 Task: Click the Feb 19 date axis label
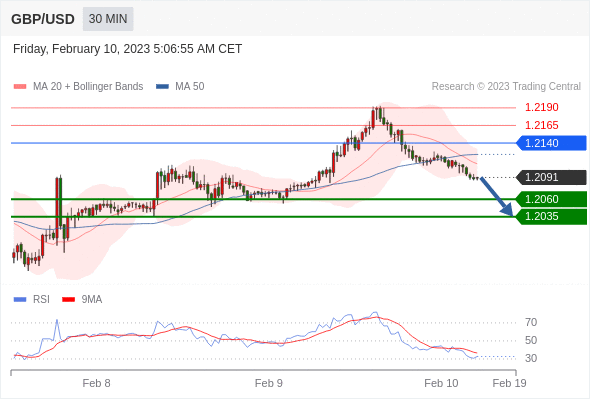509,383
